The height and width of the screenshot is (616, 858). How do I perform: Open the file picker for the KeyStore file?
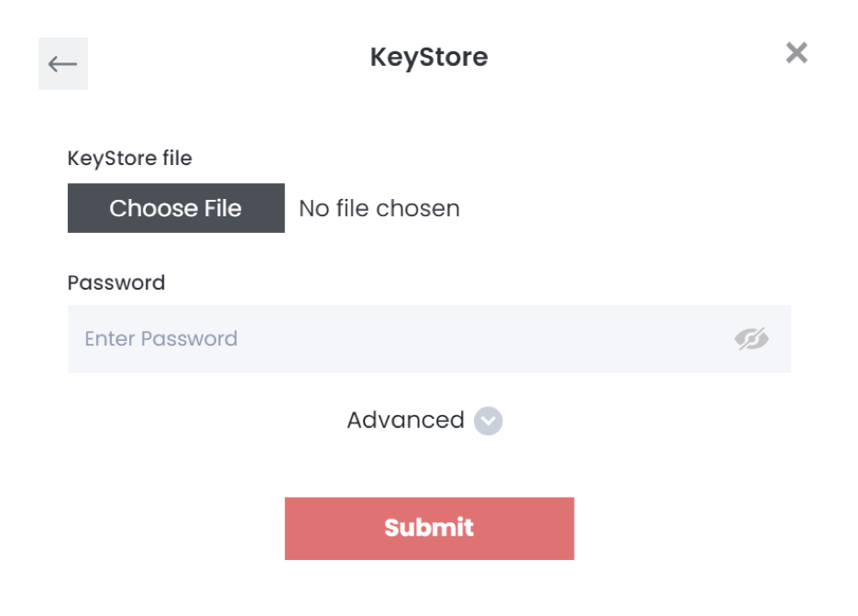click(x=176, y=208)
